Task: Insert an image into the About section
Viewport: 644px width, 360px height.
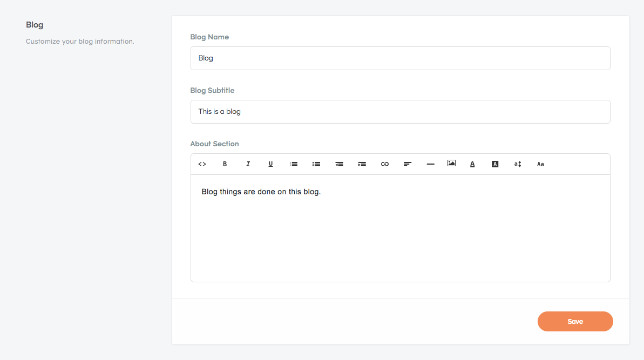Action: tap(451, 164)
